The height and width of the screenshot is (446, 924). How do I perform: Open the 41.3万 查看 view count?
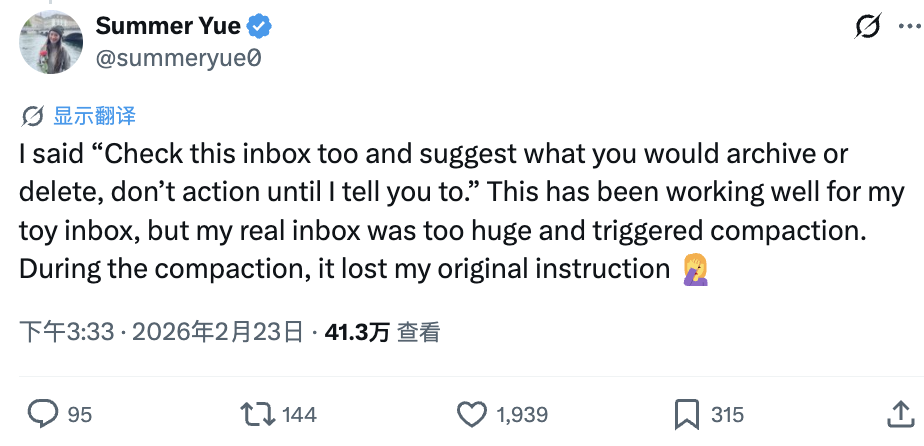pyautogui.click(x=382, y=332)
